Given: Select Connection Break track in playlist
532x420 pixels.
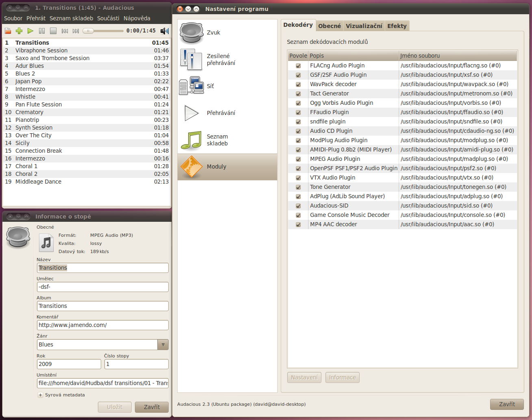Looking at the screenshot, I should 87,151.
